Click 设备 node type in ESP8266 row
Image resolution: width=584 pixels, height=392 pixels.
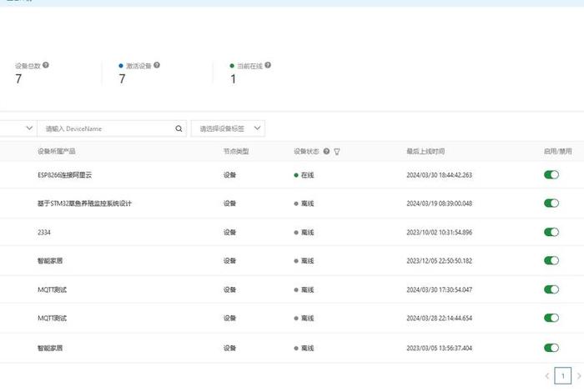(229, 175)
